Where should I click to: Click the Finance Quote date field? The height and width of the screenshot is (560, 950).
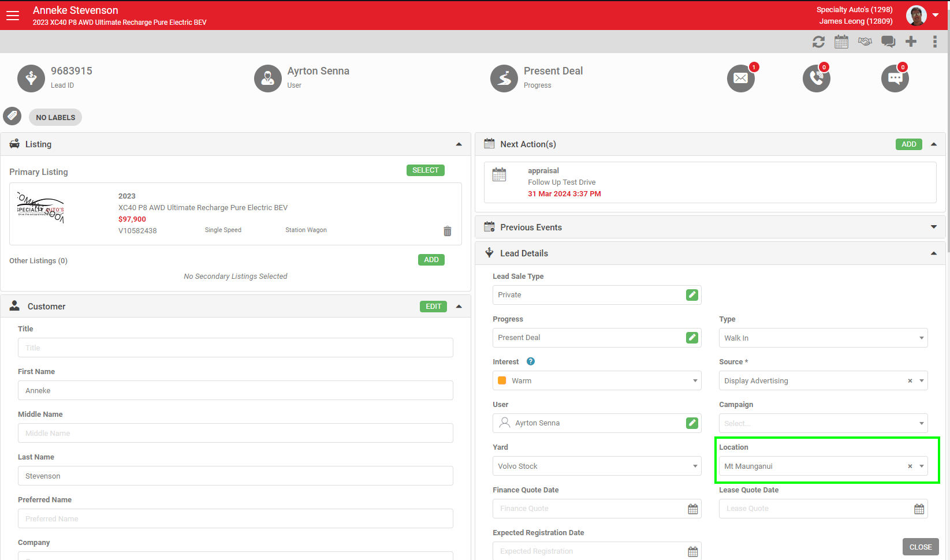pos(597,509)
